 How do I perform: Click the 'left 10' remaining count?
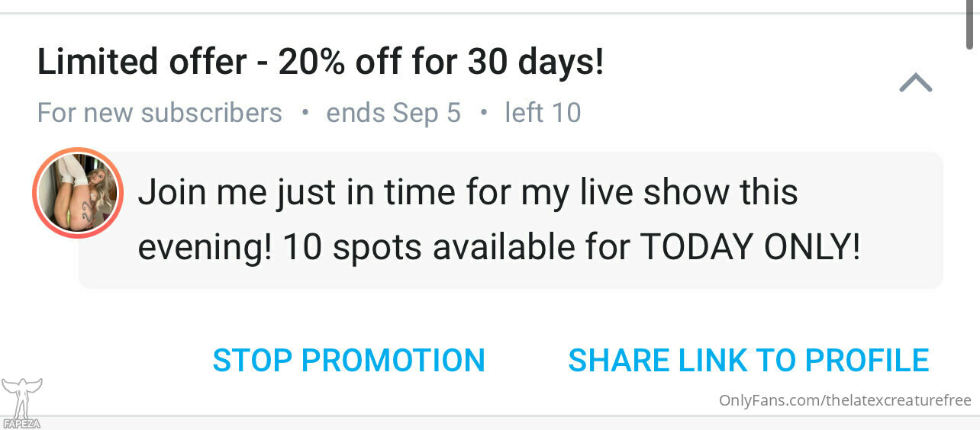point(543,113)
